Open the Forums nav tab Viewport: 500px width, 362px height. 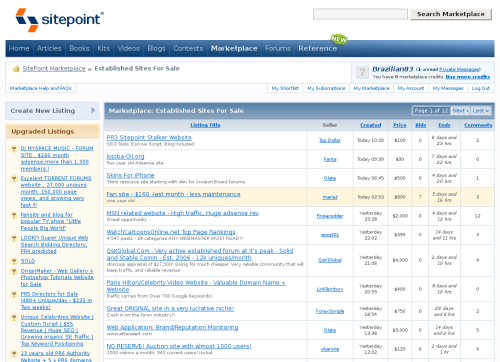tap(278, 48)
